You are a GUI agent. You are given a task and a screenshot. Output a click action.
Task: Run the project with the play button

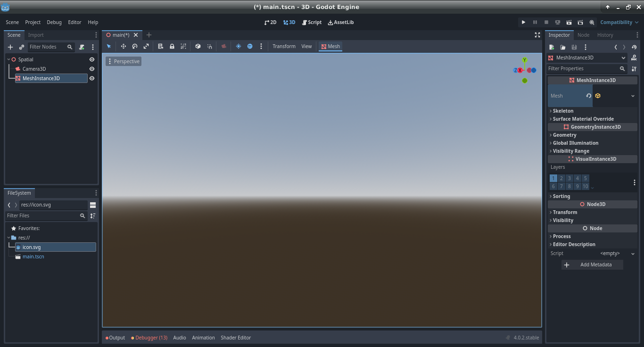523,22
